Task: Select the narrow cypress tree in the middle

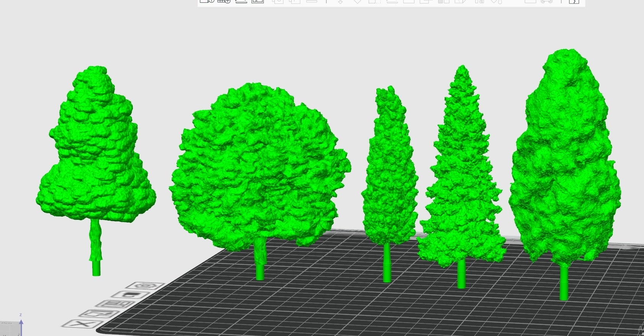Action: point(389,172)
